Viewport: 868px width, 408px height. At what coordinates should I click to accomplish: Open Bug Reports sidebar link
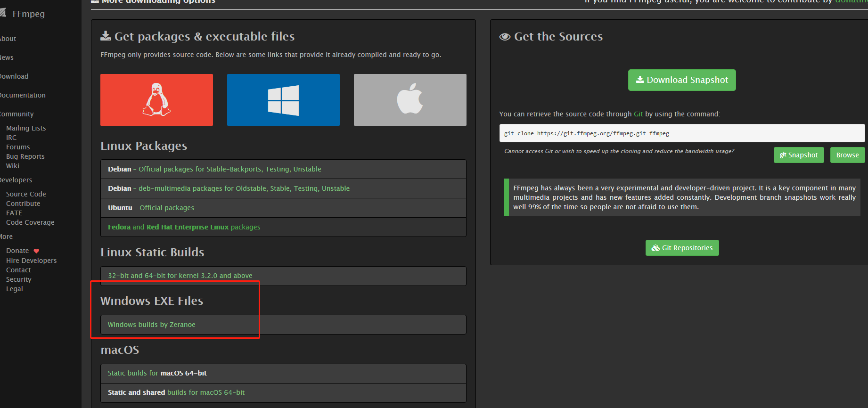25,156
